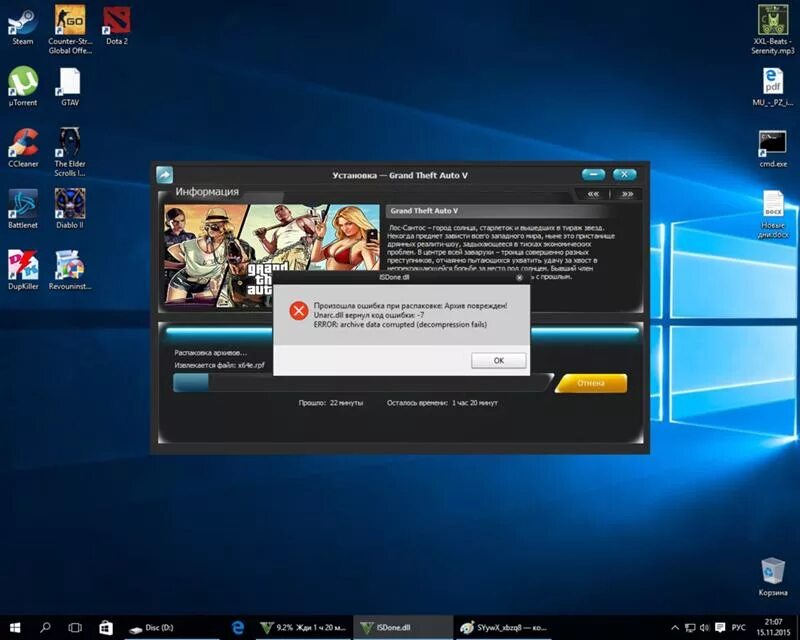Click the Прошло: 22 минуты text

[x=331, y=403]
